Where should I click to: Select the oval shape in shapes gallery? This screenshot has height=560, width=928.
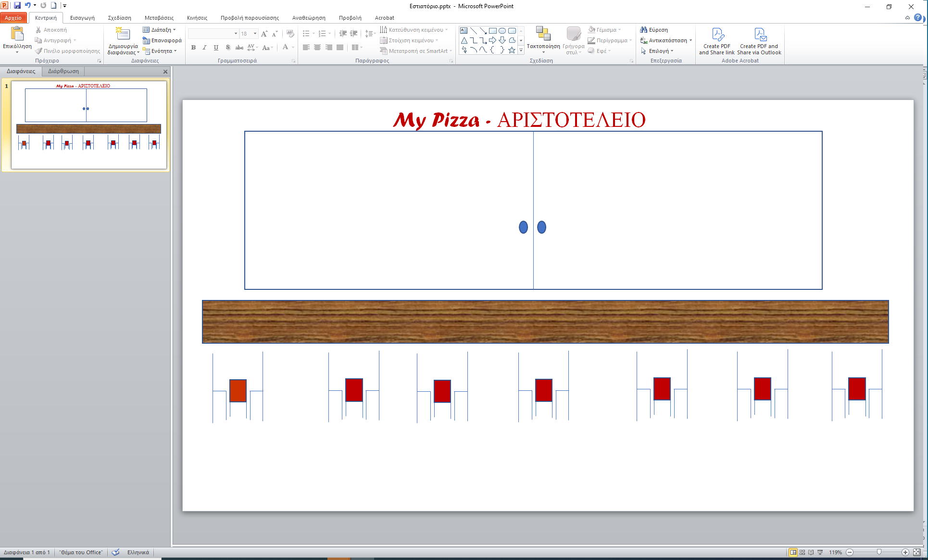point(502,31)
